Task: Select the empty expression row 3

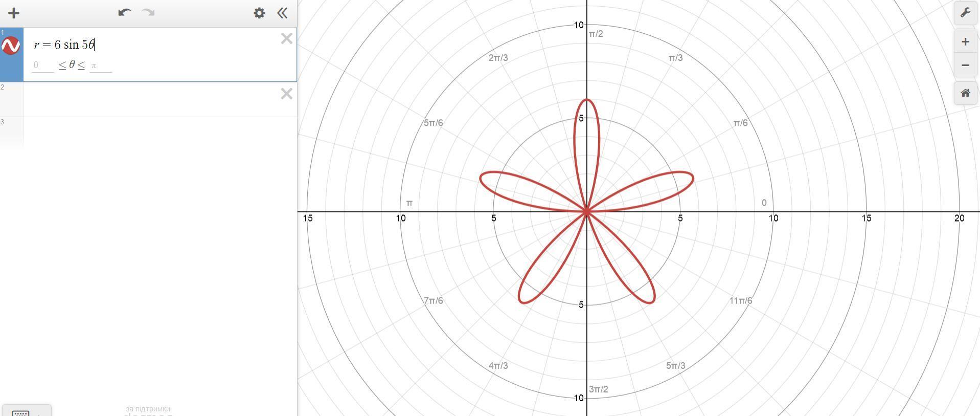Action: [x=159, y=133]
